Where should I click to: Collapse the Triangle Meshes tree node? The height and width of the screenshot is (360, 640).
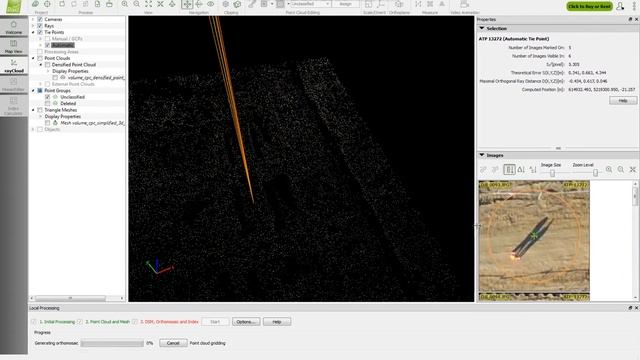click(33, 110)
